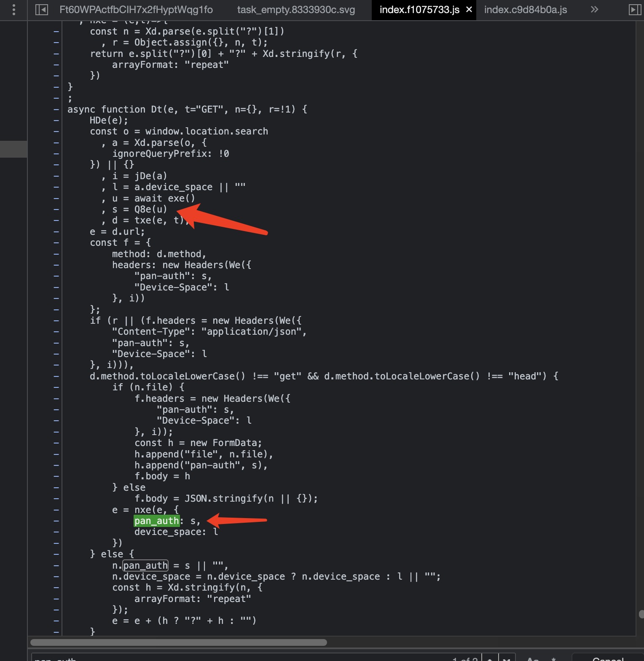Open the DevTools three-dot options menu
The width and height of the screenshot is (644, 661).
(14, 10)
